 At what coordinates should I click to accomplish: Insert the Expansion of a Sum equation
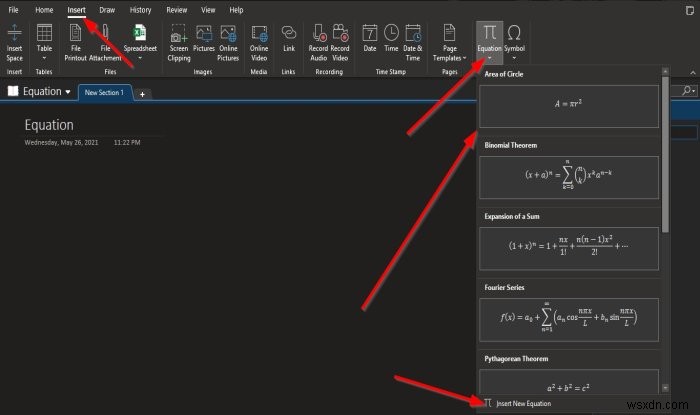569,249
